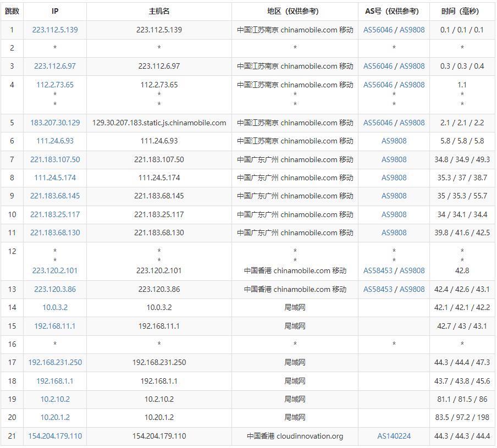The width and height of the screenshot is (497, 448).
Task: Open the 223.112.5.139 IP link in hop 1
Action: [x=55, y=30]
